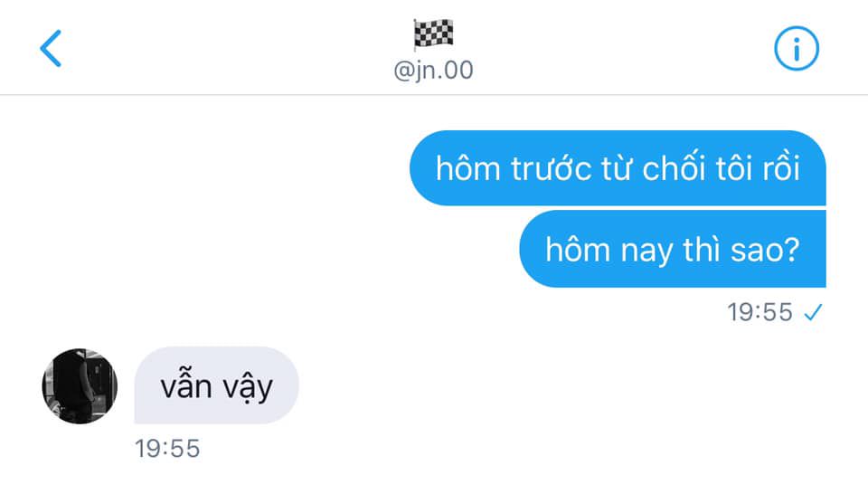
Task: Tap the 19:55 timestamp under sent messages
Action: pyautogui.click(x=759, y=312)
